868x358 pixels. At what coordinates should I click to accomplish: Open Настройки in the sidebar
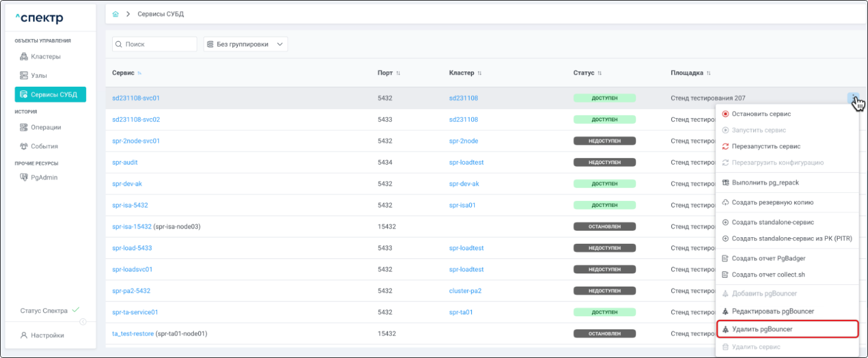(47, 335)
